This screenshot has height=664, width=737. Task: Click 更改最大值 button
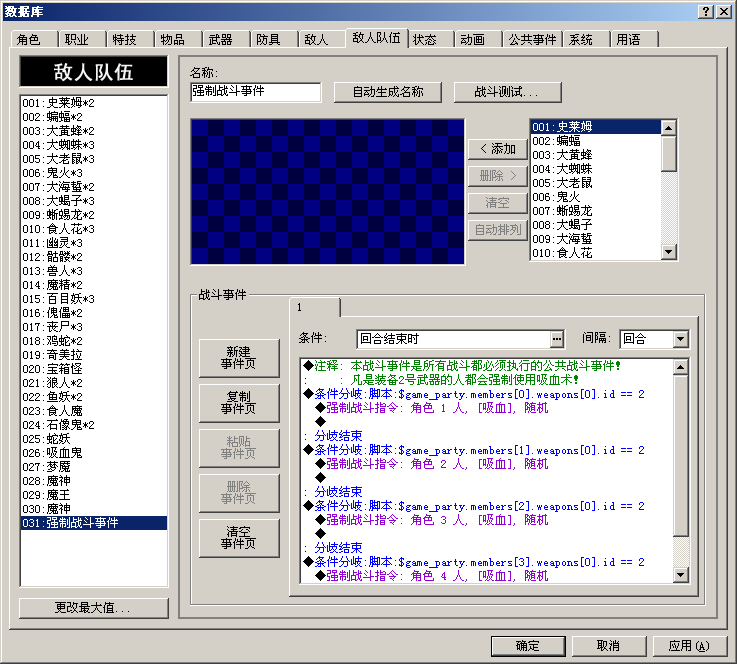click(x=94, y=608)
